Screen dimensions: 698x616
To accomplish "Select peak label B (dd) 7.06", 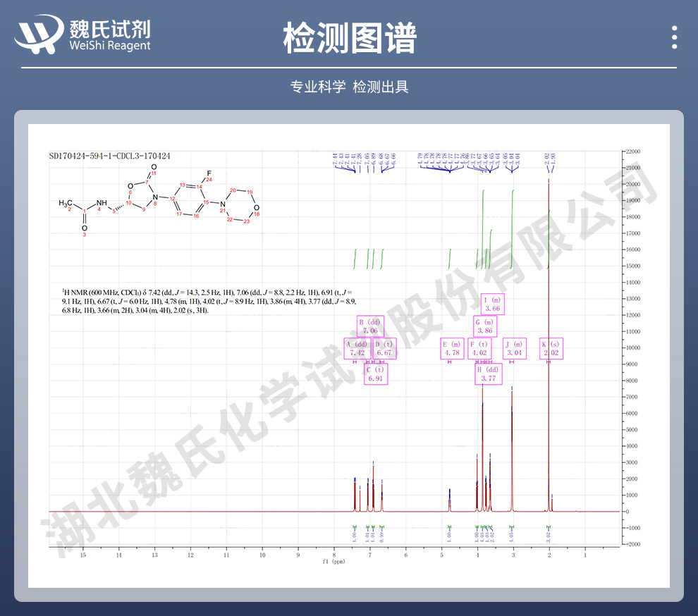I will [x=370, y=326].
